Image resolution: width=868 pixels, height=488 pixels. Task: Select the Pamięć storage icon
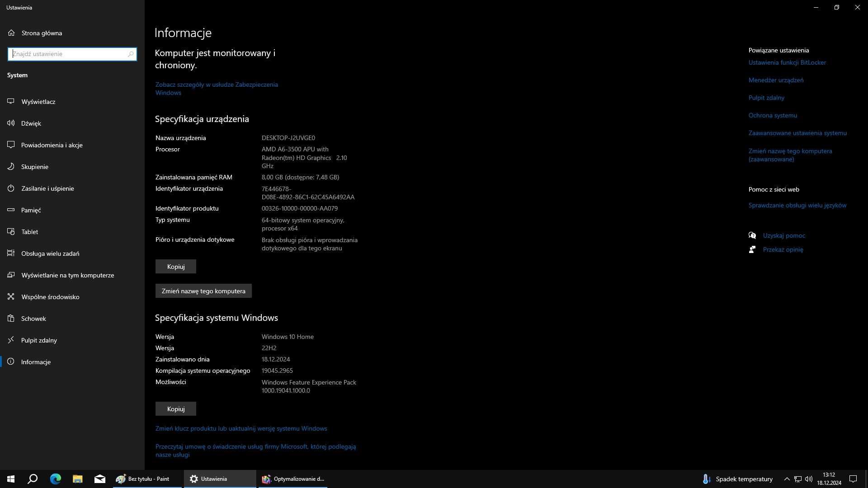(11, 210)
